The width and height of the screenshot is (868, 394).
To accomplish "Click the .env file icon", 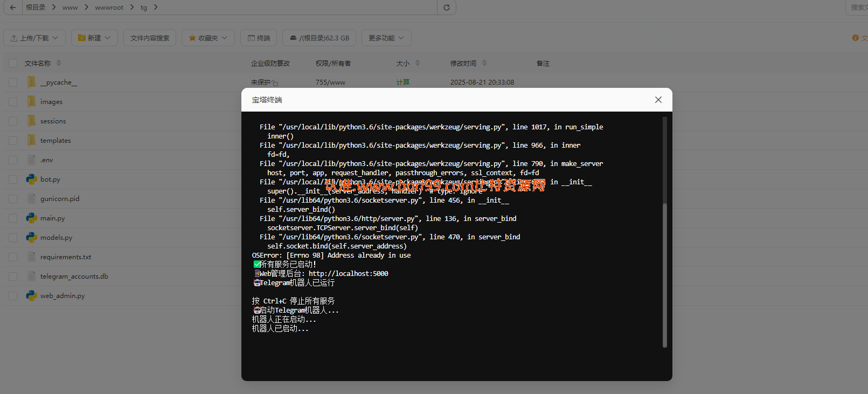I will [x=31, y=160].
